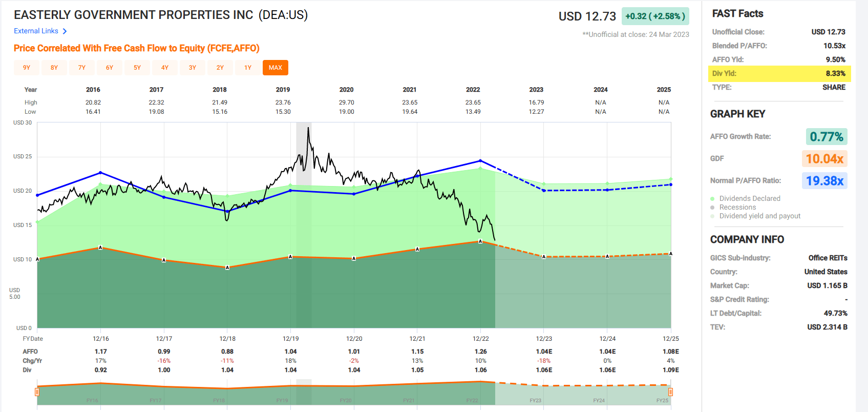Click the Market Cap value USD 1.165 B
The height and width of the screenshot is (412, 868).
click(x=827, y=285)
